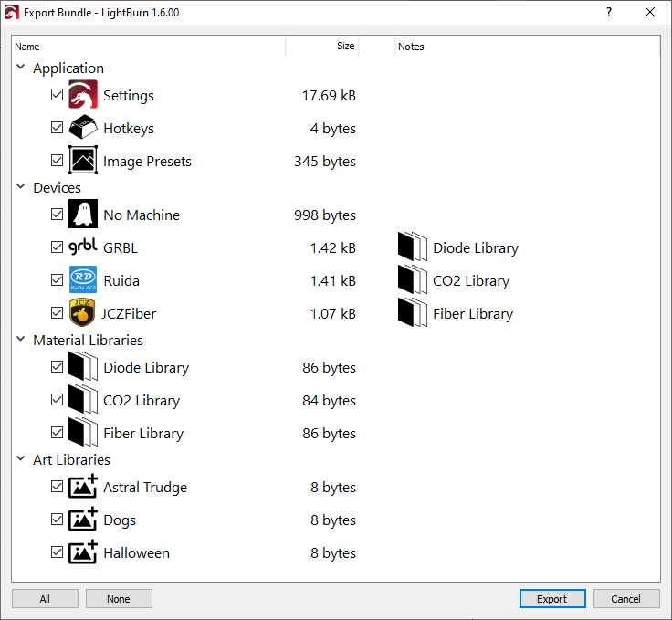Click the Diode Library icon in GRBL notes

coord(413,247)
